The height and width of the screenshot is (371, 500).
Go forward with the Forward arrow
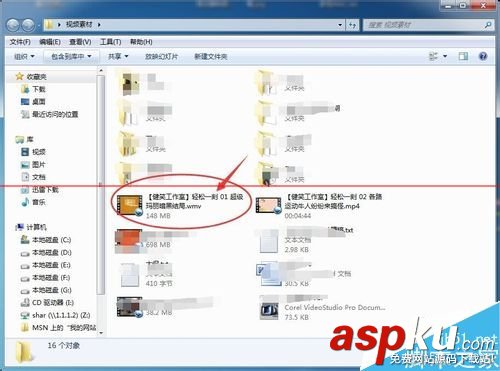(28, 25)
